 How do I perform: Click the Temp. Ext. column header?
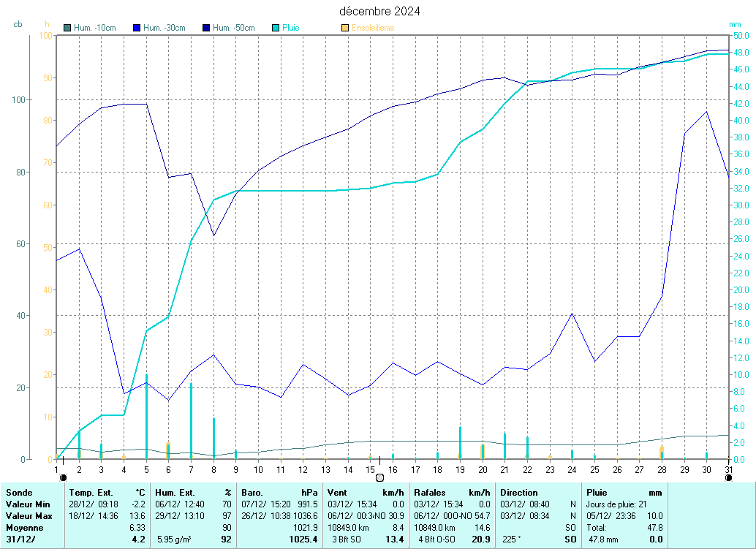pyautogui.click(x=91, y=493)
